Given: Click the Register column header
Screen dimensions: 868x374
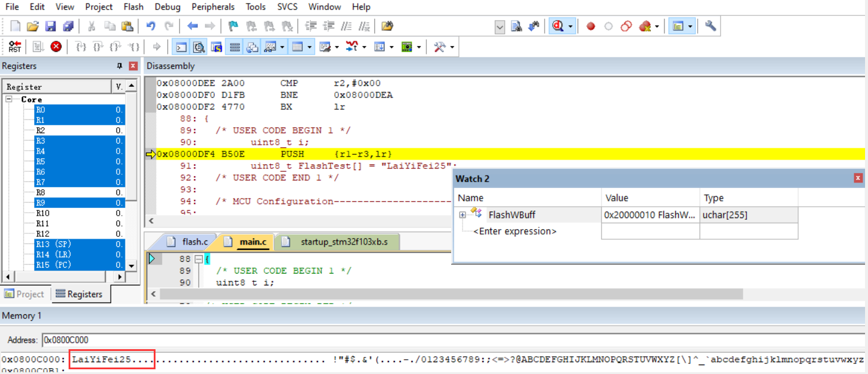Looking at the screenshot, I should click(57, 87).
